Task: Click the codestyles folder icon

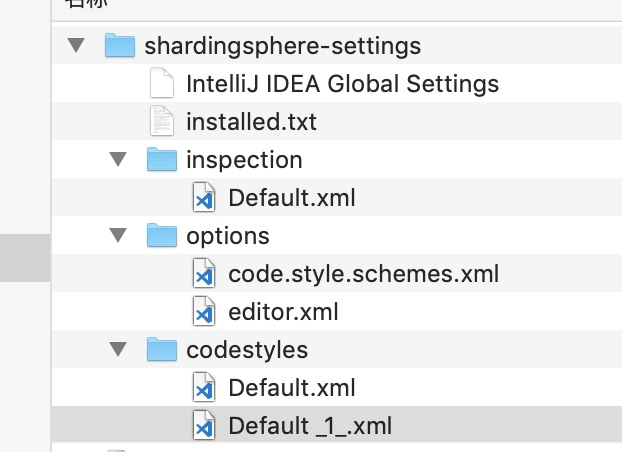Action: point(162,349)
